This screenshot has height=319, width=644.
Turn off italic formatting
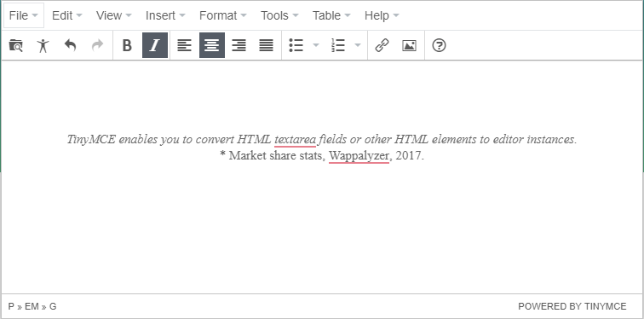[155, 45]
